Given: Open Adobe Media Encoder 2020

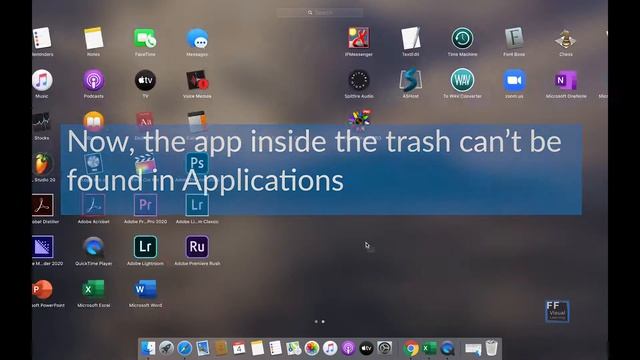Looking at the screenshot, I should [42, 247].
